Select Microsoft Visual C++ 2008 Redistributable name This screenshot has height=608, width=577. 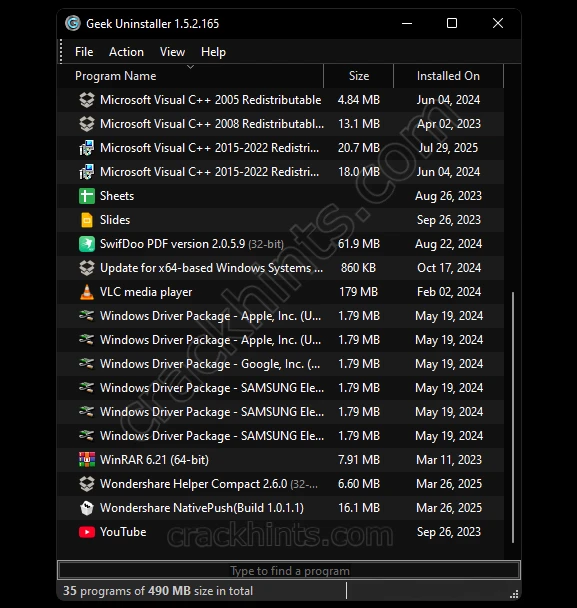[212, 124]
